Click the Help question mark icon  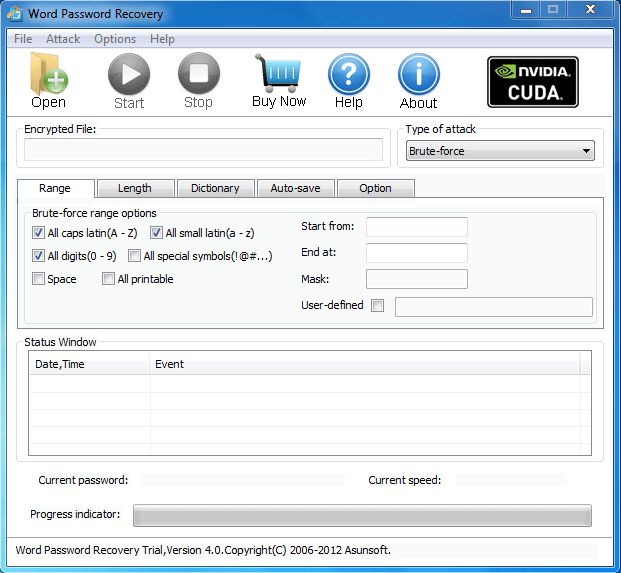pyautogui.click(x=349, y=74)
